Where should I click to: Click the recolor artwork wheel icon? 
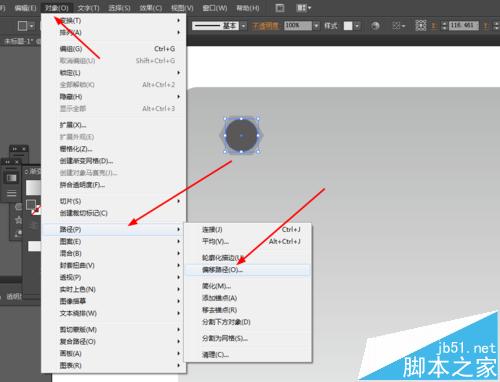pos(375,26)
